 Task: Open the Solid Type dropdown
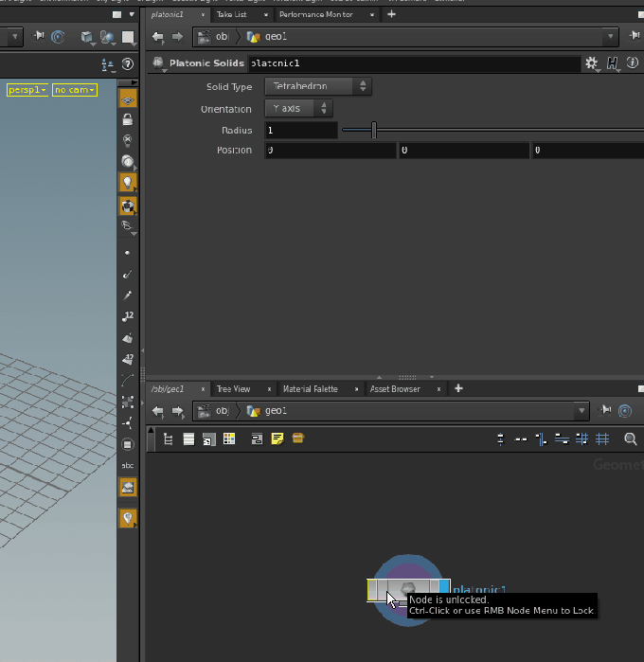[317, 86]
